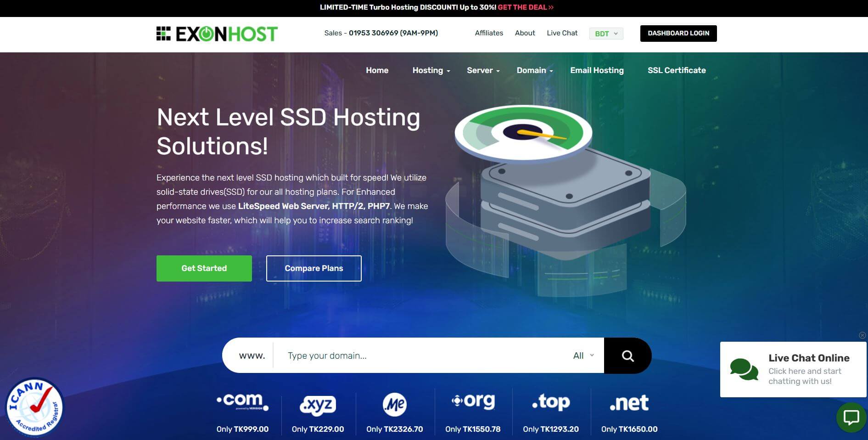Open the round chat bubble widget icon
The image size is (868, 440).
[851, 417]
